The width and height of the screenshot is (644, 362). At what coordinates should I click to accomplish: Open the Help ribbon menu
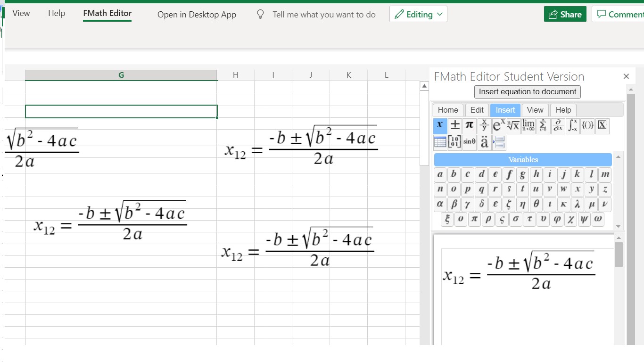57,13
